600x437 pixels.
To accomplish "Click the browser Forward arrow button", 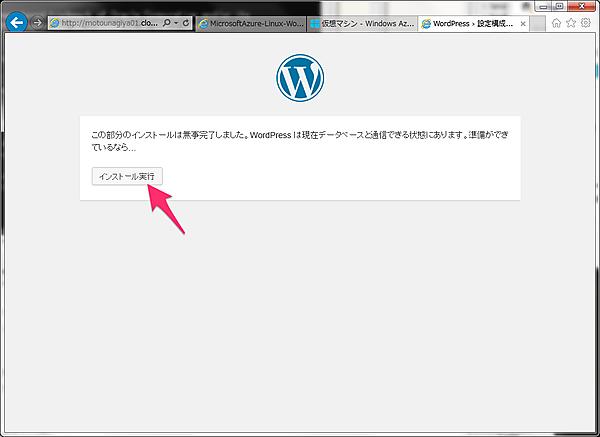I will click(x=37, y=23).
